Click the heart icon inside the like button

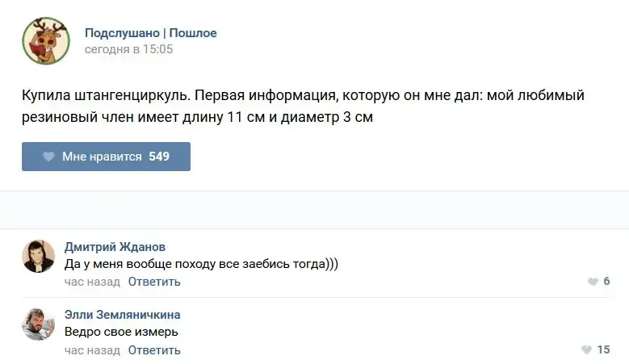tap(48, 157)
